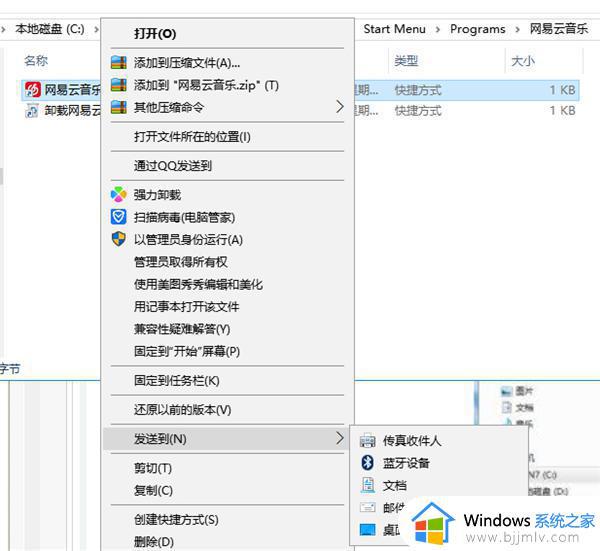Viewport: 600px width, 551px height.
Task: Select 文档 in the send-to submenu
Action: [395, 486]
